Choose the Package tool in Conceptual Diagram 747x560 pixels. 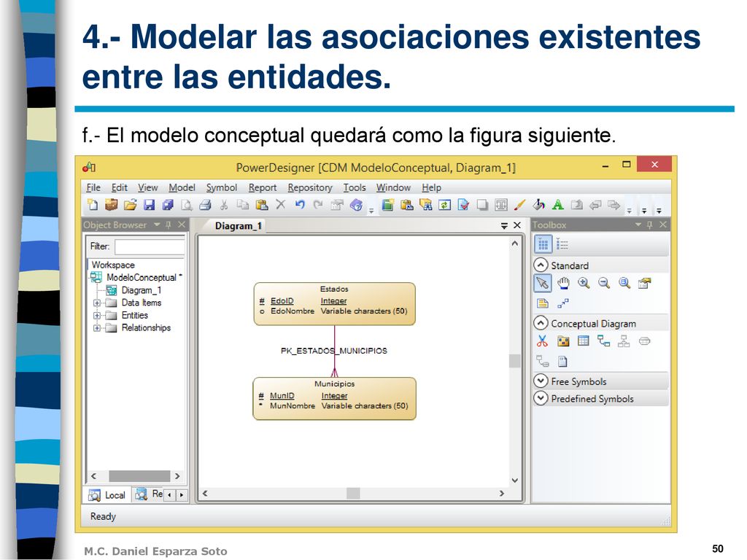[x=563, y=341]
